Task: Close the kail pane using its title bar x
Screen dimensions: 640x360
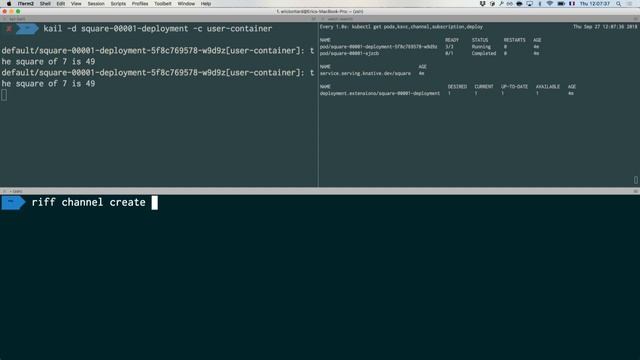Action: [4, 19]
